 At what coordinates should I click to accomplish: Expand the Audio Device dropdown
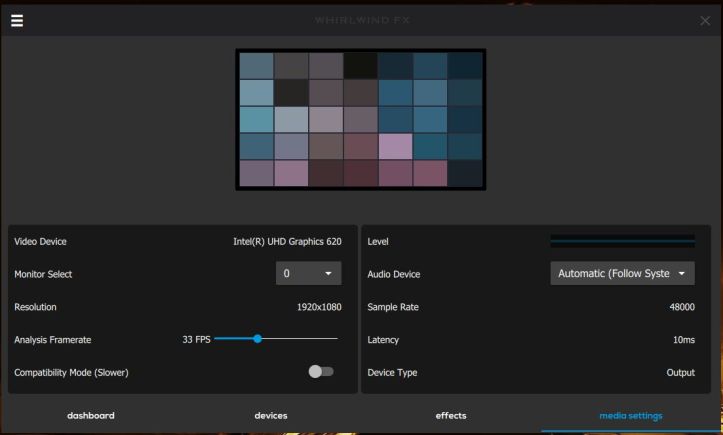(x=622, y=273)
